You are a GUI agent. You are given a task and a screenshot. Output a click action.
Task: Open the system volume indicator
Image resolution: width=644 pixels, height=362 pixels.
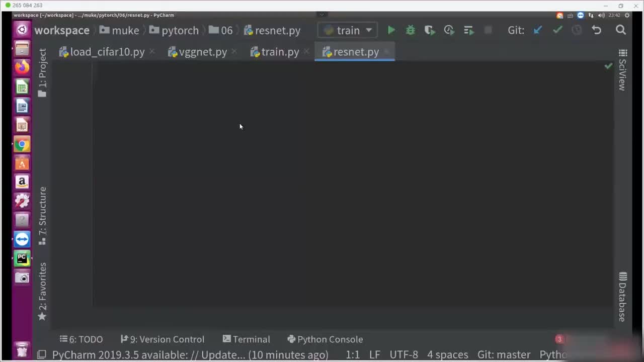tap(601, 15)
